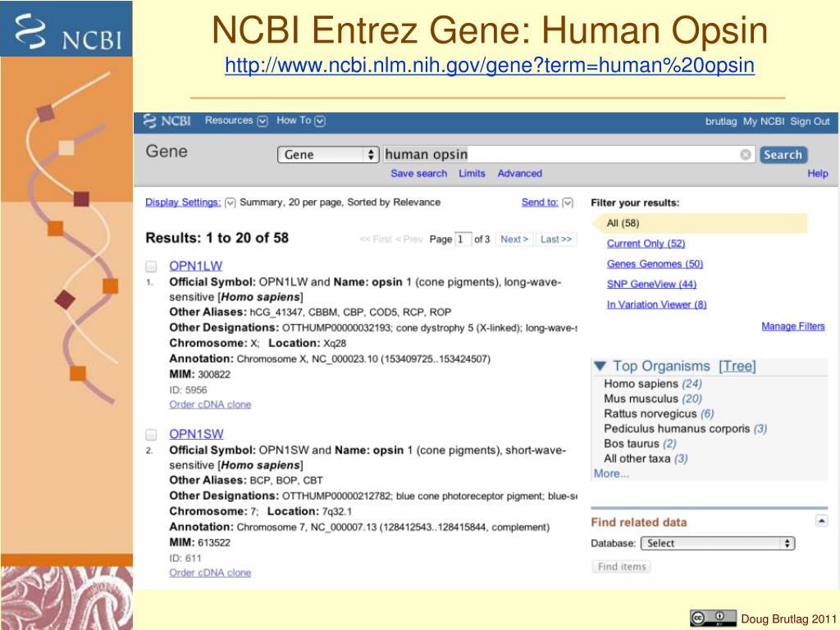This screenshot has height=630, width=840.
Task: Click the Save search link
Action: [419, 174]
